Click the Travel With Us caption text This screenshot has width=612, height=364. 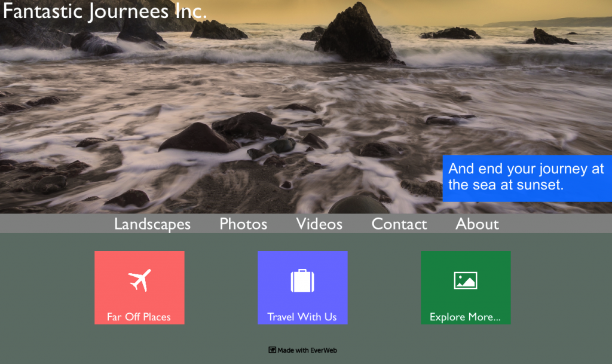(x=302, y=318)
